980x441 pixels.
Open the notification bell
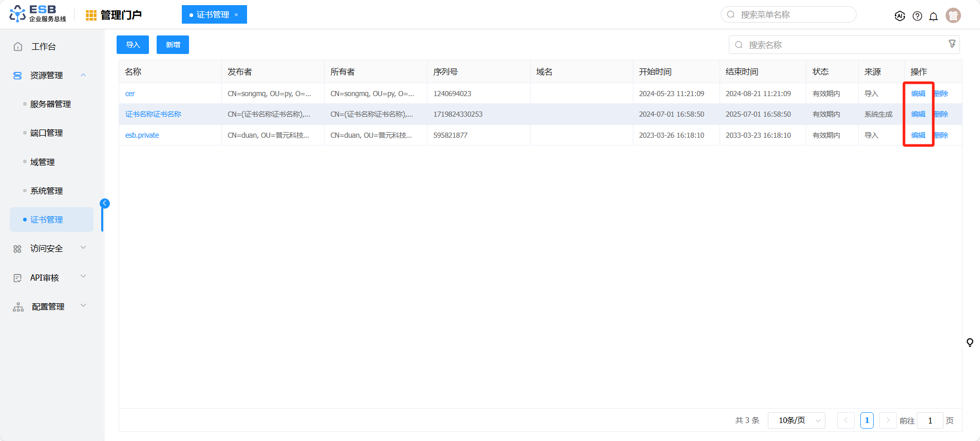coord(933,16)
